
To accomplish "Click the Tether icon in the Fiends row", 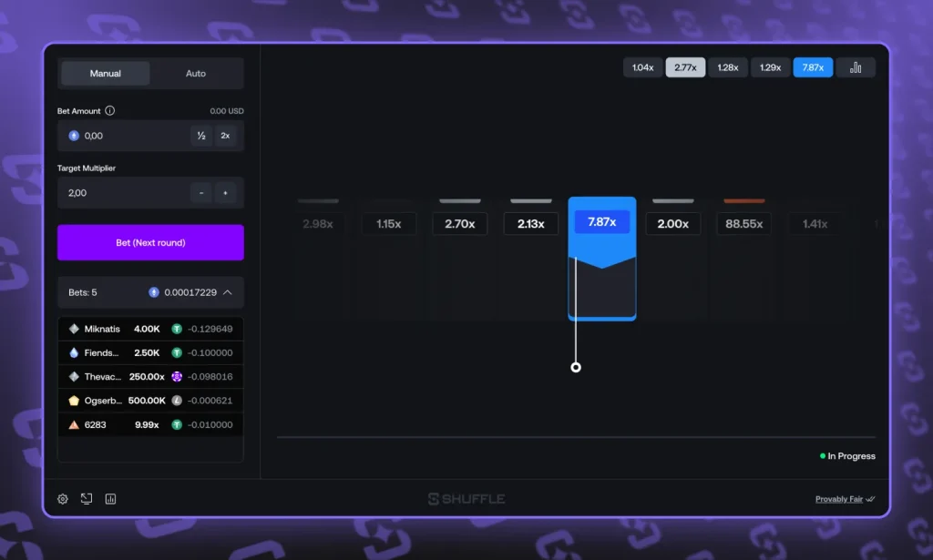I will coord(177,352).
